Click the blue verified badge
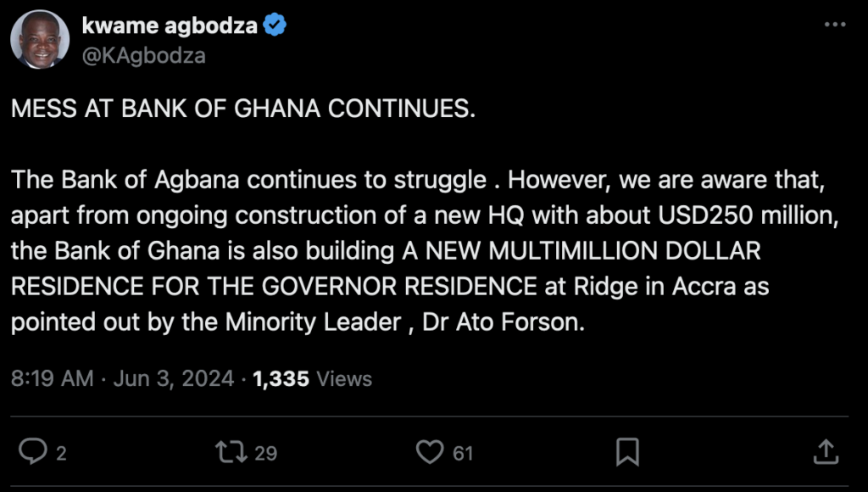868x492 pixels. (275, 25)
